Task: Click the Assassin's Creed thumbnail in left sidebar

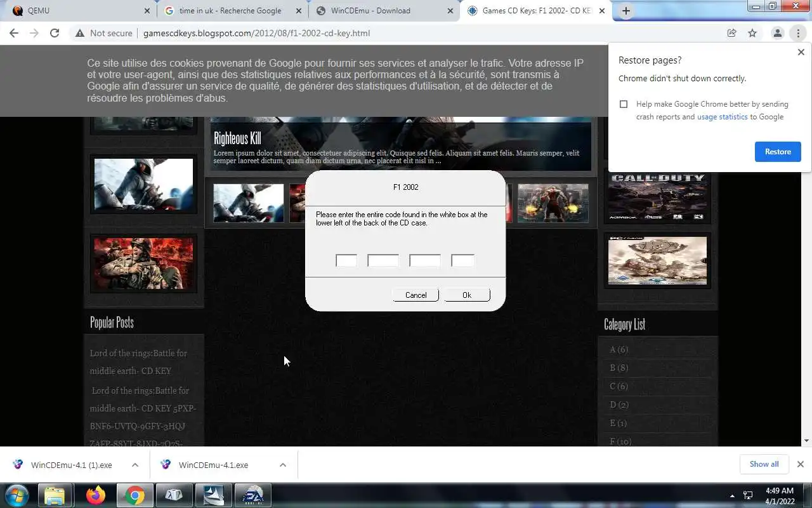Action: click(x=143, y=184)
